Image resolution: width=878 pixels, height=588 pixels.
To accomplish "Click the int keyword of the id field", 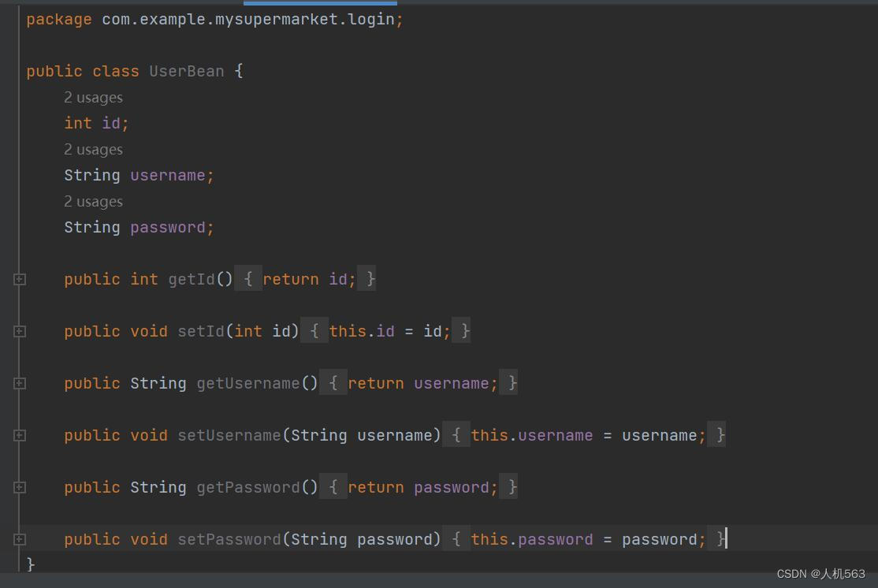I will pos(76,123).
